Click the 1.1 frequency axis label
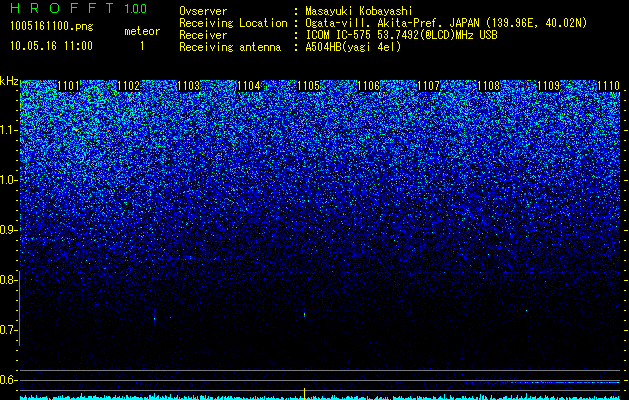 click(x=8, y=130)
